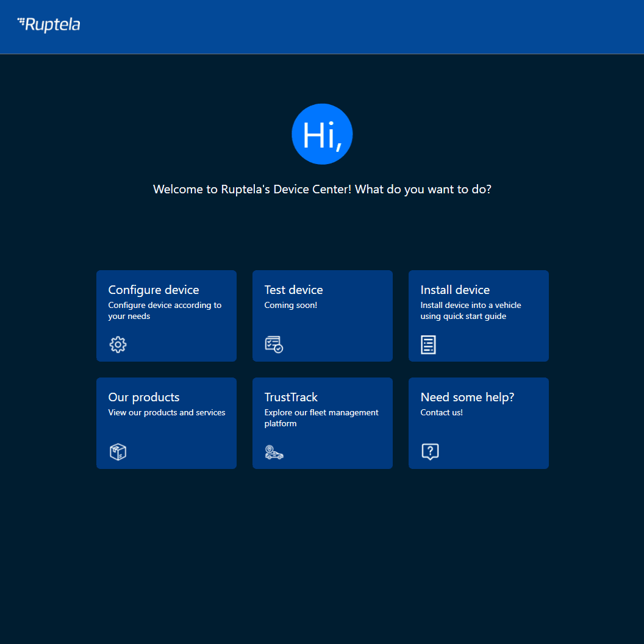The height and width of the screenshot is (644, 644).
Task: Click the document icon on Install device
Action: click(428, 345)
